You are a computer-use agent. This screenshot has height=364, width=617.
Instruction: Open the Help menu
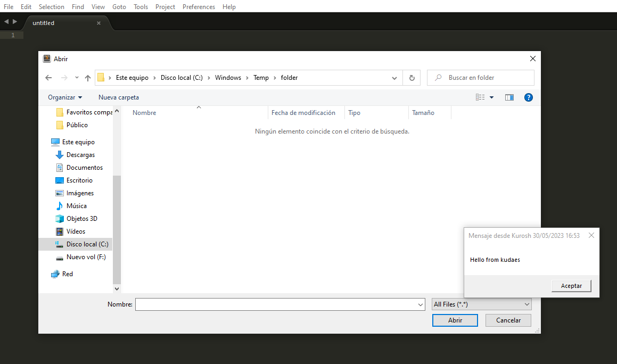(229, 7)
